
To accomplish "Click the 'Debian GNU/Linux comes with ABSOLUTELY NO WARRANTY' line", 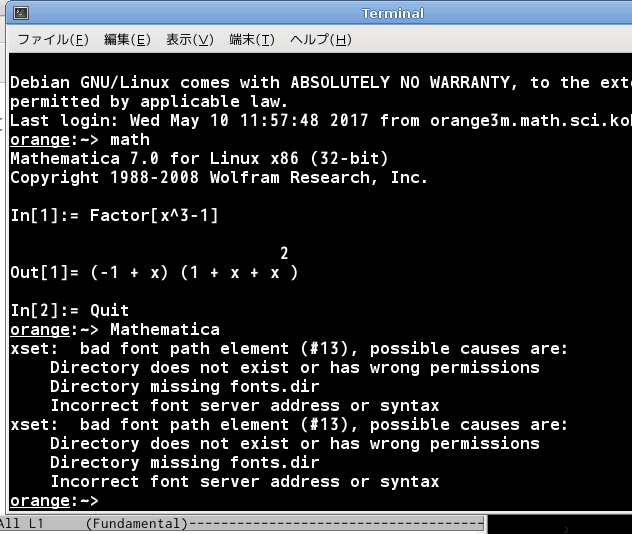I will pos(321,83).
